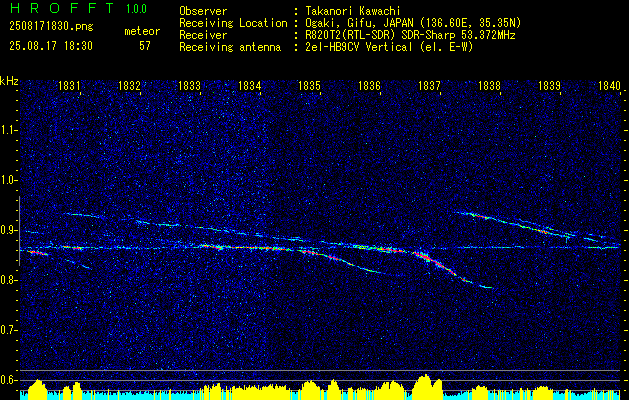This screenshot has height=400, width=629.
Task: Click the 25.08.17 18:30 timestamp
Action: click(x=51, y=46)
